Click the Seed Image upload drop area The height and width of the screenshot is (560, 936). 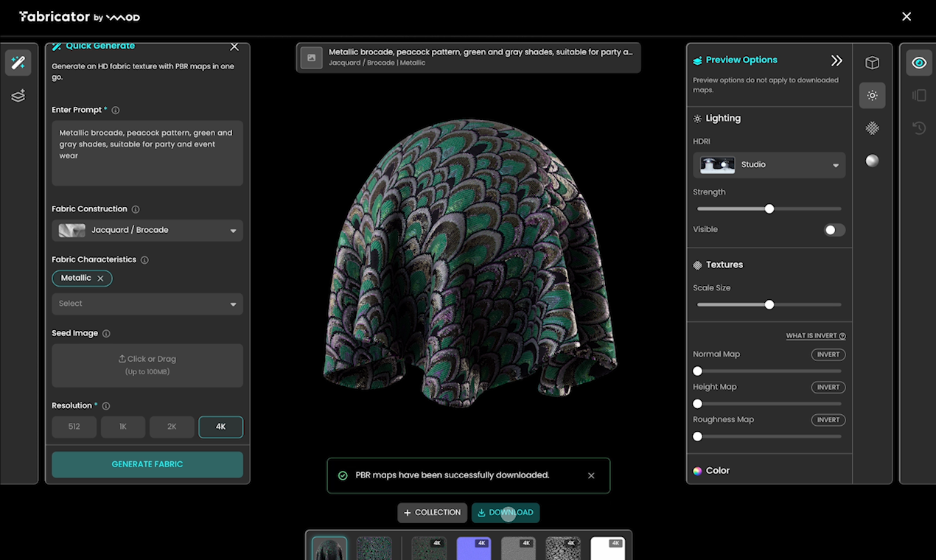click(147, 365)
